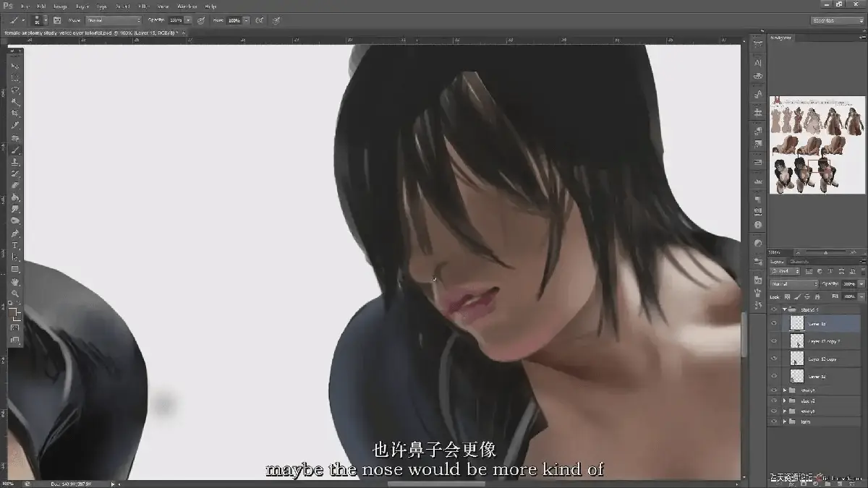Select the Eyedropper tool
Screen dimensions: 868x488
(15, 126)
